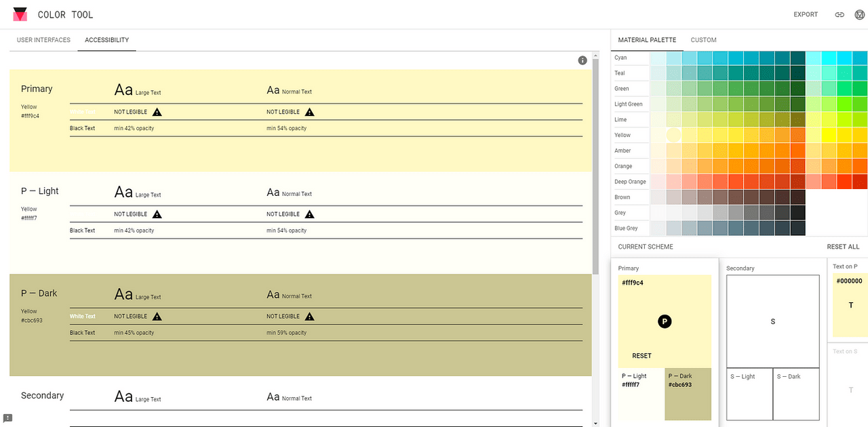The width and height of the screenshot is (868, 427).
Task: Click 'White Text' in P — Dark section
Action: coord(83,317)
